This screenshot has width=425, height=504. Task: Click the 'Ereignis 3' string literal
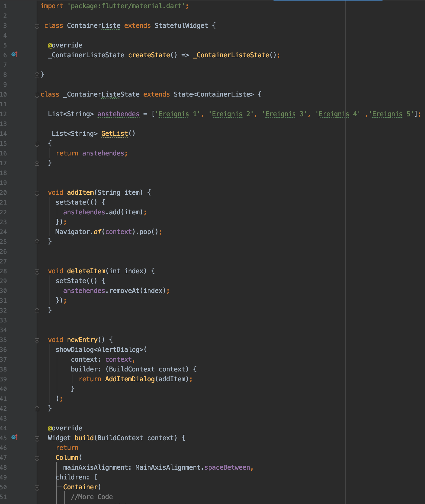(x=284, y=114)
